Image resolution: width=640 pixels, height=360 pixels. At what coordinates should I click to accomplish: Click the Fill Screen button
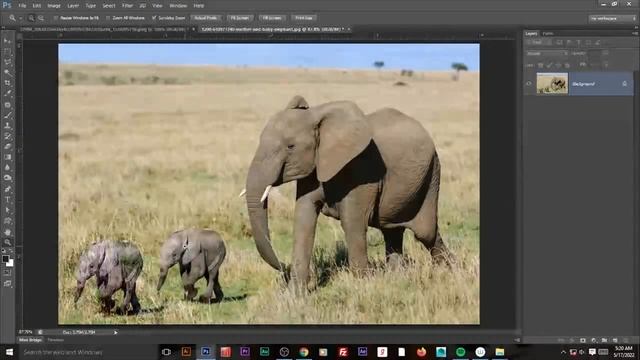pyautogui.click(x=272, y=18)
